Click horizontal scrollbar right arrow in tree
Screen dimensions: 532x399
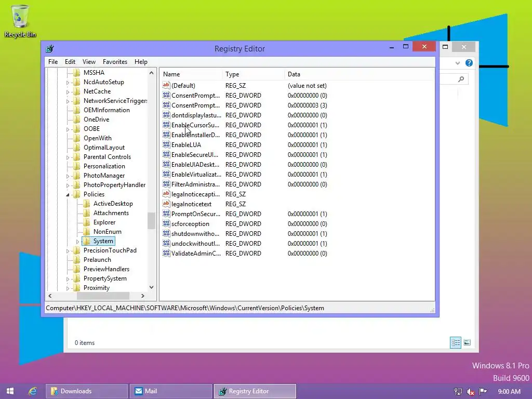tap(143, 296)
